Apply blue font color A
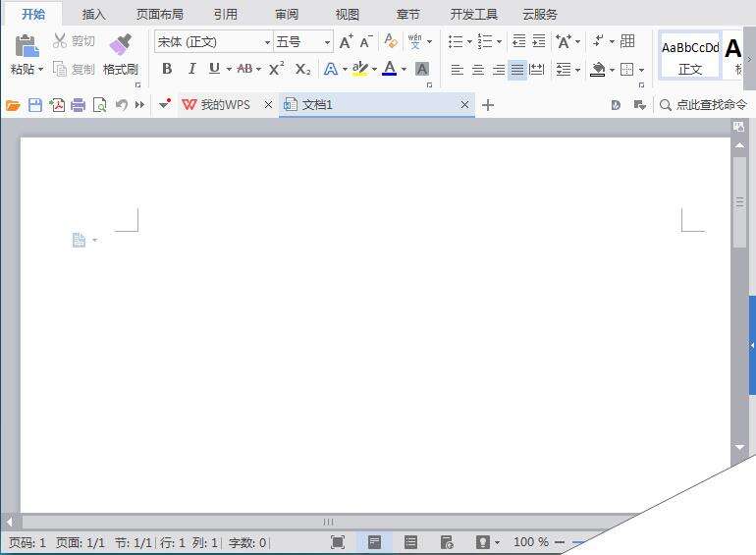 pos(390,69)
